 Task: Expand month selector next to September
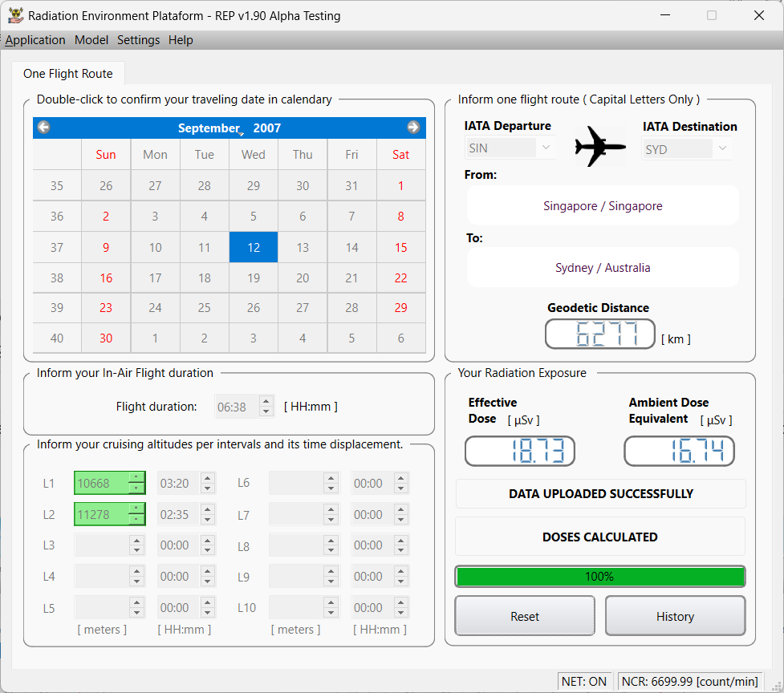click(242, 134)
